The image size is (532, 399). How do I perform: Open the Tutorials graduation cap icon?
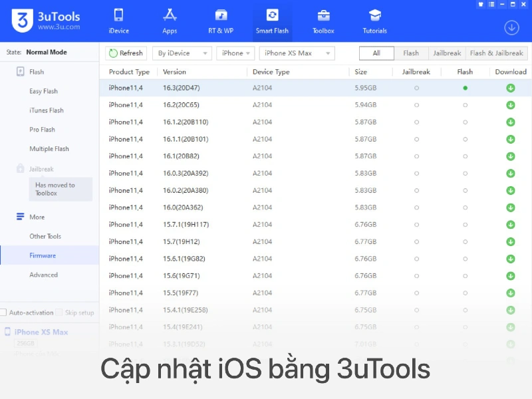[x=374, y=16]
